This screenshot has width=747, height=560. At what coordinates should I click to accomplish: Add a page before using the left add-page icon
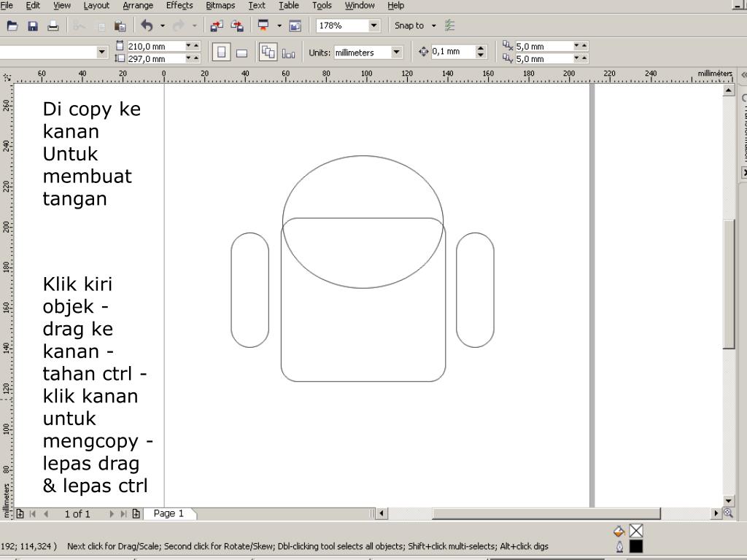20,514
